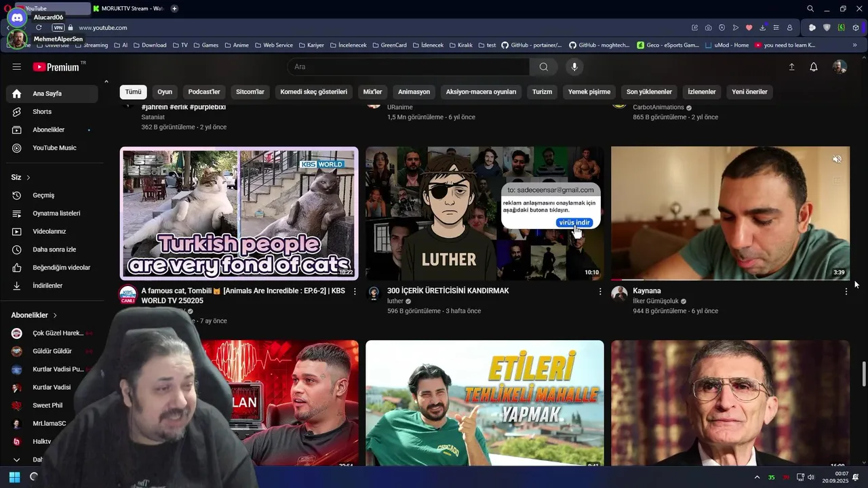Open the Opera profile icon
Viewport: 868px width, 488px height.
click(789, 28)
